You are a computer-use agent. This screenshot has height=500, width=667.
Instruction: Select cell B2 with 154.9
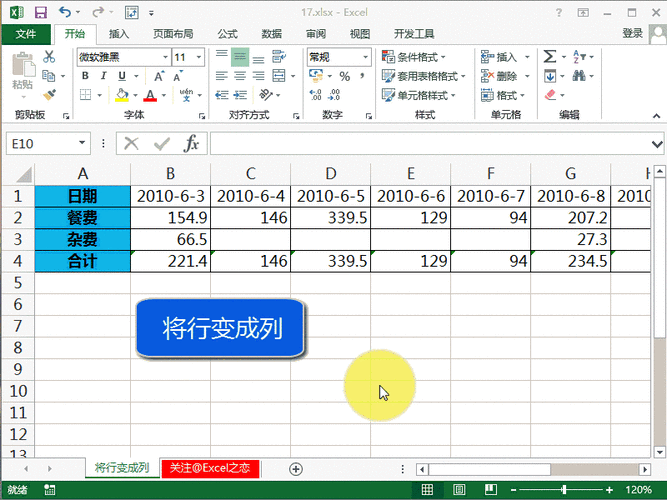coord(170,218)
